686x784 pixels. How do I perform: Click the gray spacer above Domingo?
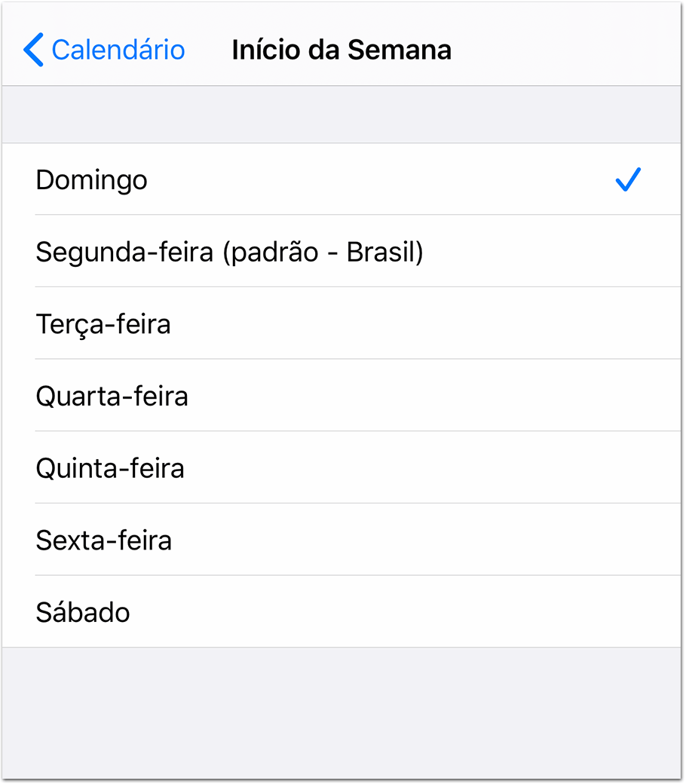pos(342,115)
